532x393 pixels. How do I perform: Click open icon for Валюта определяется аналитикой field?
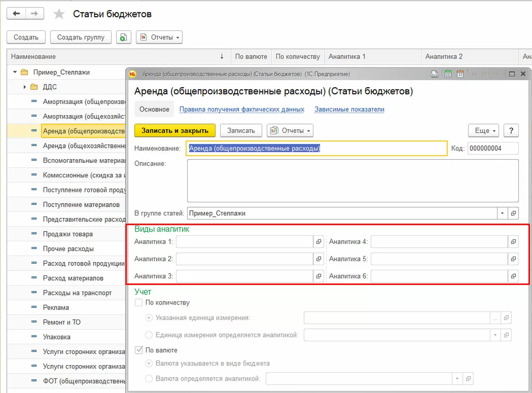tap(468, 379)
